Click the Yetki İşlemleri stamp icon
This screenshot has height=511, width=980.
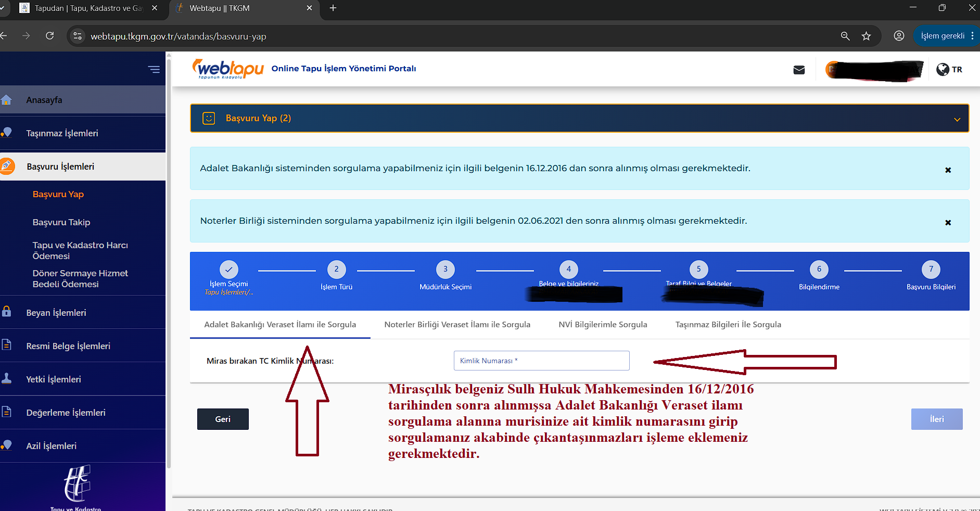point(6,378)
